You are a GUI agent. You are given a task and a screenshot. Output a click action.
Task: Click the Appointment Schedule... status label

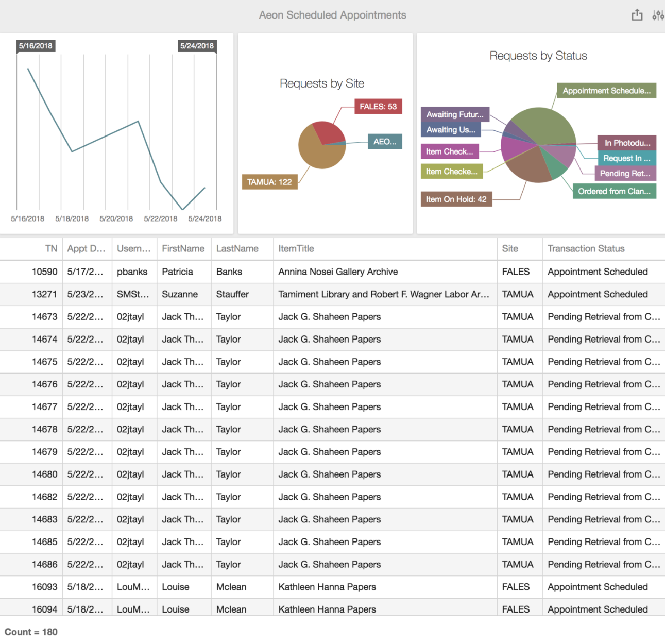[x=606, y=91]
